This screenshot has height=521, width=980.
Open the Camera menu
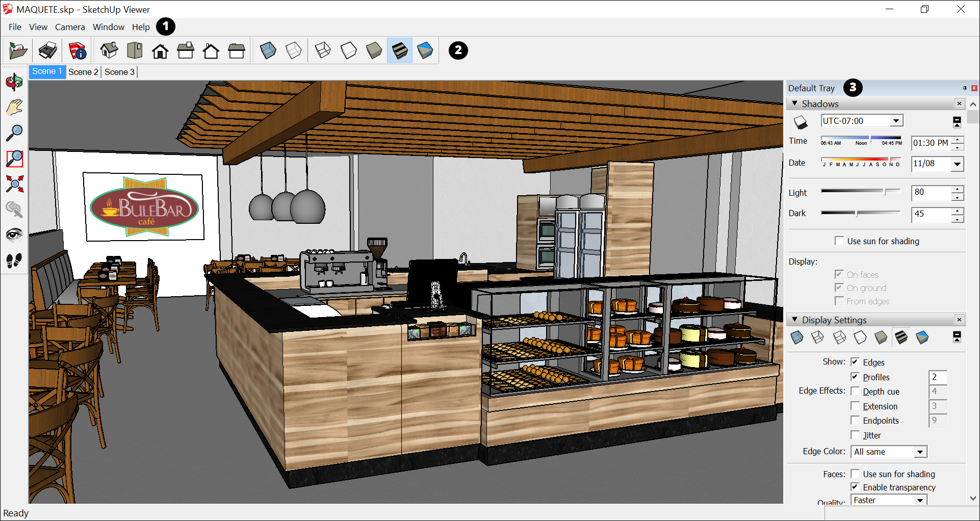click(x=70, y=27)
